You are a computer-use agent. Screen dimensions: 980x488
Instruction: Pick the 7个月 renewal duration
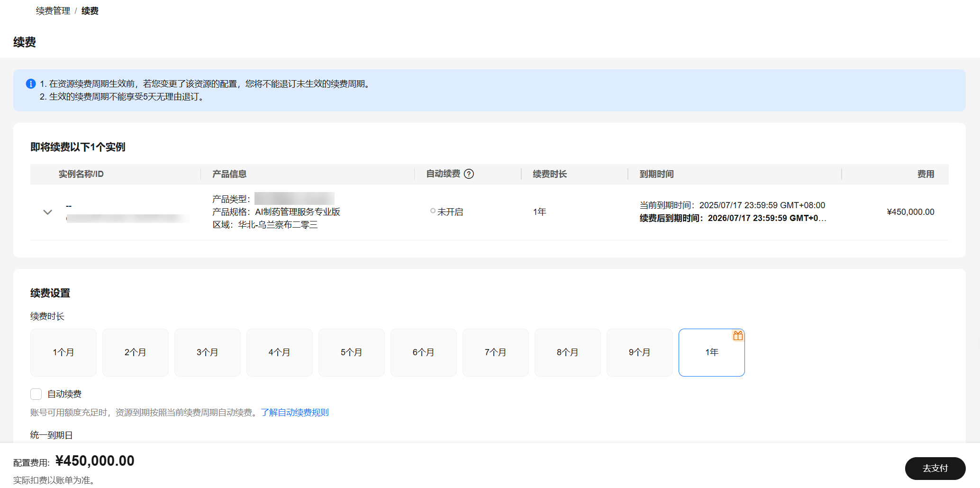496,352
